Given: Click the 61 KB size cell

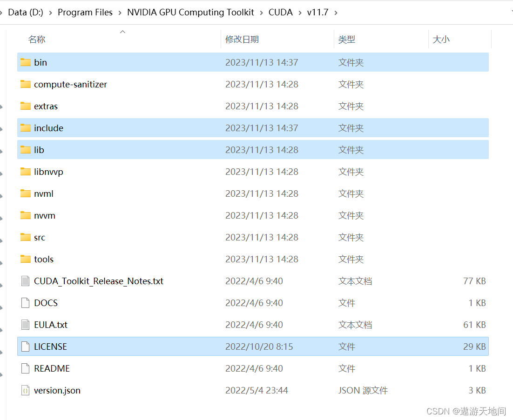Looking at the screenshot, I should click(474, 325).
